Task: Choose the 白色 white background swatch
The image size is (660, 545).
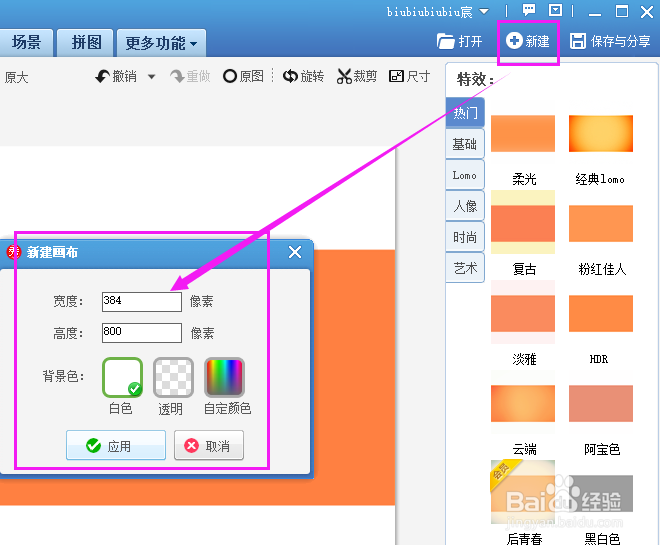Action: (x=122, y=378)
